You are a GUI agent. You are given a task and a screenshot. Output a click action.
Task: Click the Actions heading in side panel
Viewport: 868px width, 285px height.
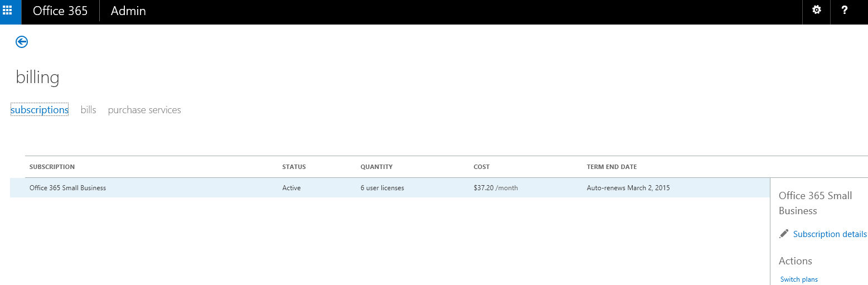[x=795, y=261]
